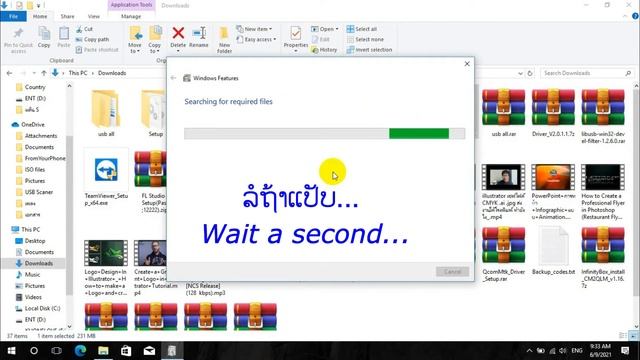Click the Cut scissors command
640x360 pixels.
[84, 29]
